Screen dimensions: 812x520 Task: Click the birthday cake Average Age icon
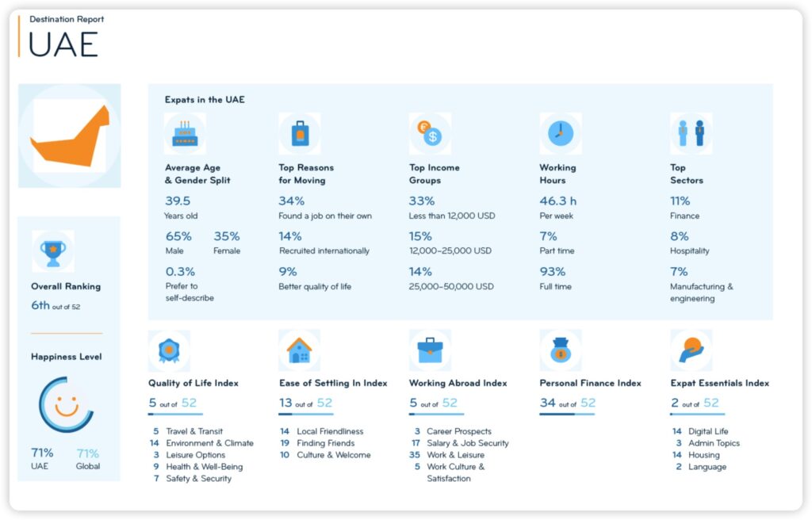(185, 133)
